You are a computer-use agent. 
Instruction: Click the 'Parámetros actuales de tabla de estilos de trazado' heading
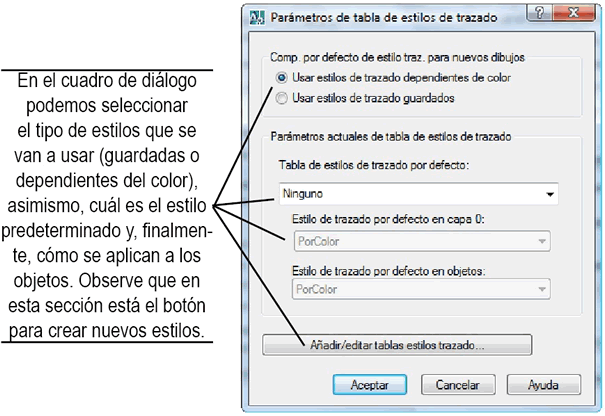pyautogui.click(x=391, y=137)
